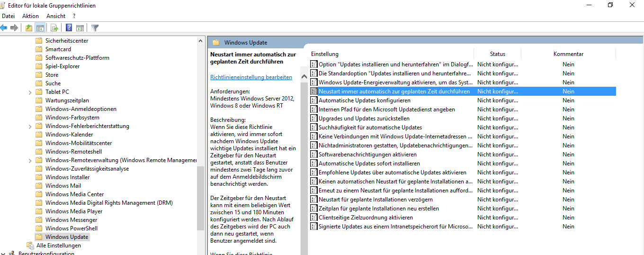Select 'Option Updates installieren und herunterfahren im Dialogf...' row
This screenshot has height=255, width=644.
pyautogui.click(x=463, y=64)
